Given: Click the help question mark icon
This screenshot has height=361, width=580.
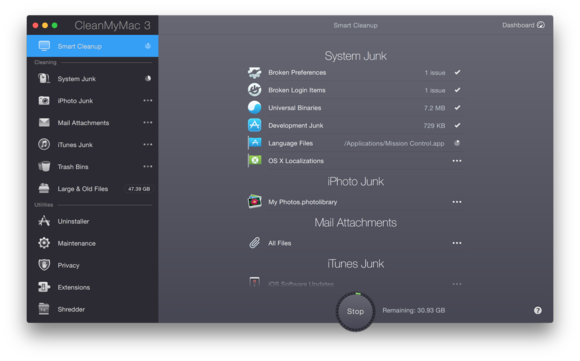Looking at the screenshot, I should 537,310.
